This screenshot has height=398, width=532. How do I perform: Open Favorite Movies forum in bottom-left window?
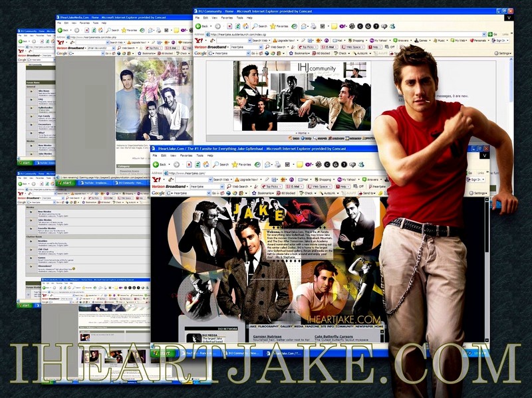47,229
